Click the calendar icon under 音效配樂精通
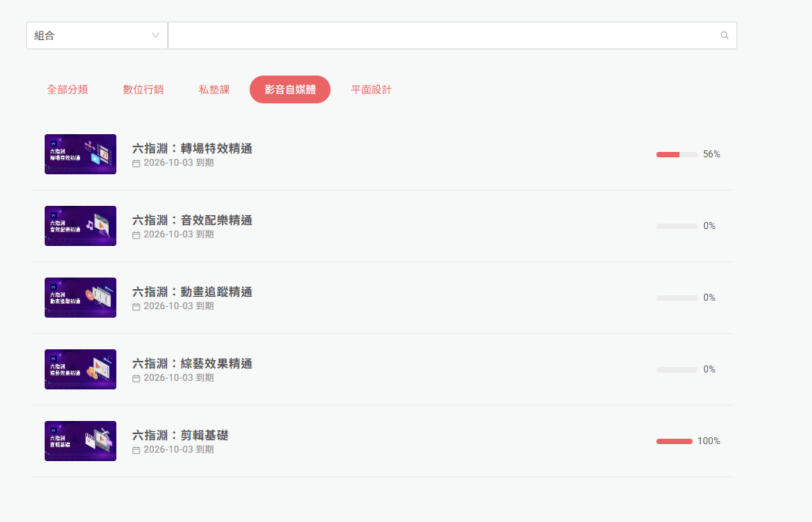The image size is (812, 522). (136, 235)
